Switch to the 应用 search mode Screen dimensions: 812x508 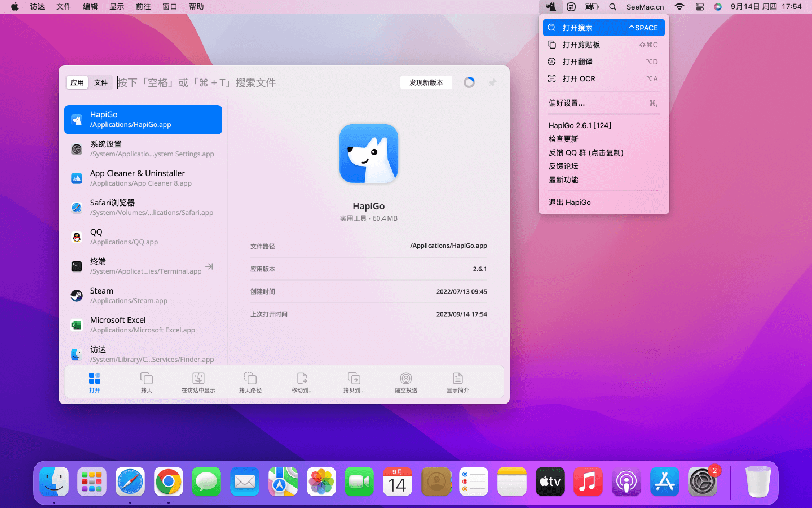click(77, 82)
